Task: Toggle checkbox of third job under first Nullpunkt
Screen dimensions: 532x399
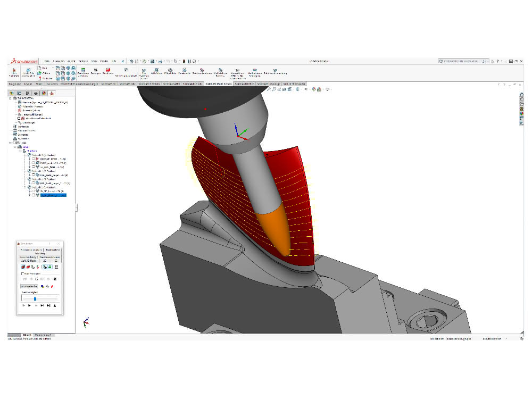Action: [x=34, y=167]
